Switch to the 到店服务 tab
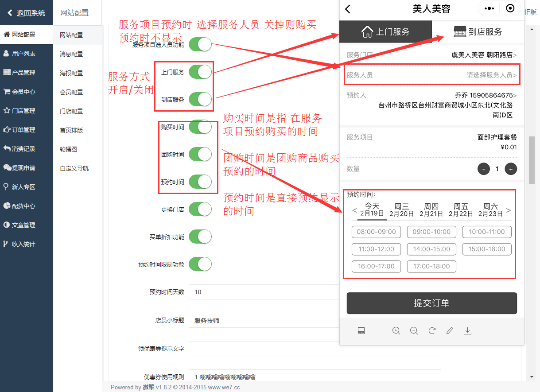This screenshot has height=392, width=540. pyautogui.click(x=478, y=32)
